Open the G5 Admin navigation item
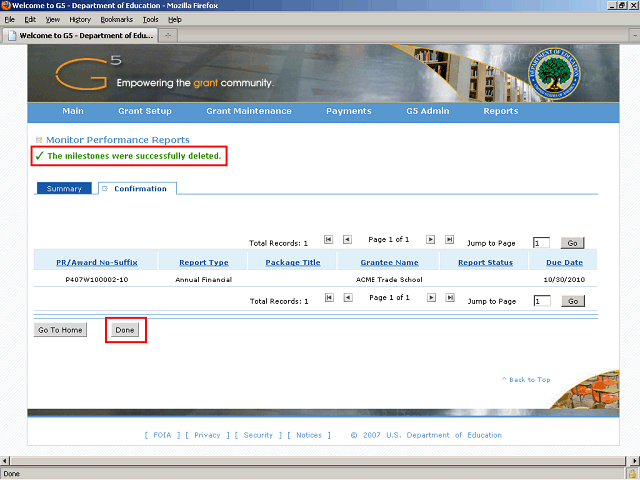 (427, 111)
